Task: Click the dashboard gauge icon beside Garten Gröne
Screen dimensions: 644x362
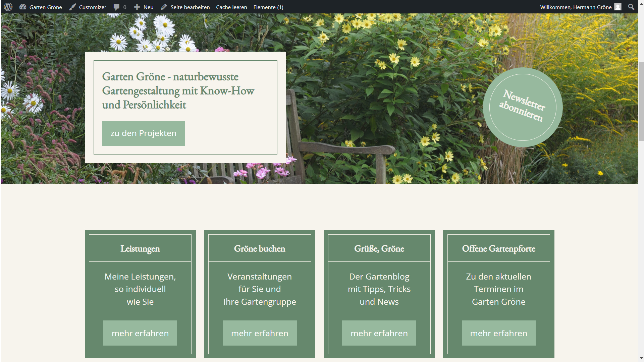Action: [x=23, y=7]
